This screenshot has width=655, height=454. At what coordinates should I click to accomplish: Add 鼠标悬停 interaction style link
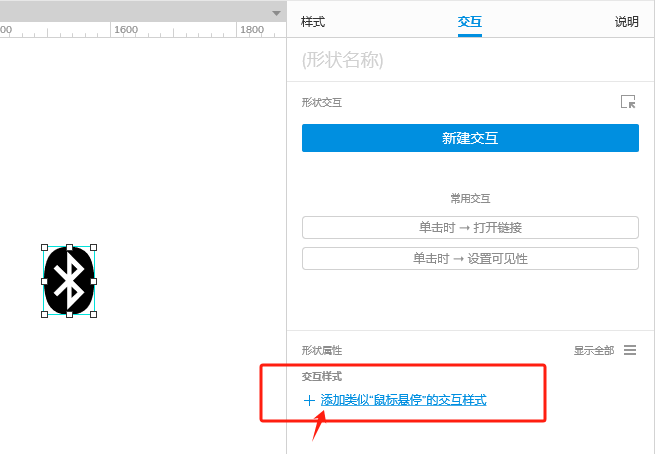[x=403, y=400]
